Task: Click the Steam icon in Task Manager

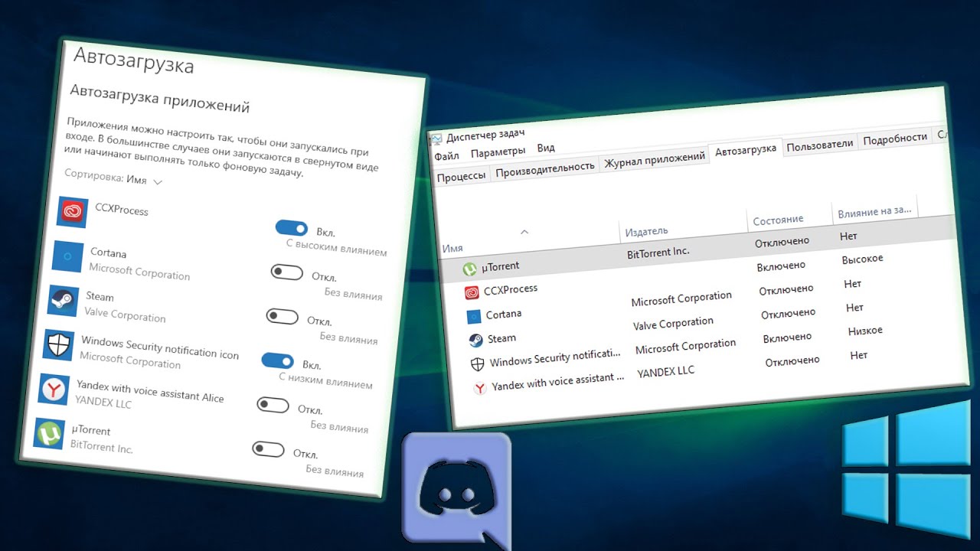Action: click(x=475, y=340)
